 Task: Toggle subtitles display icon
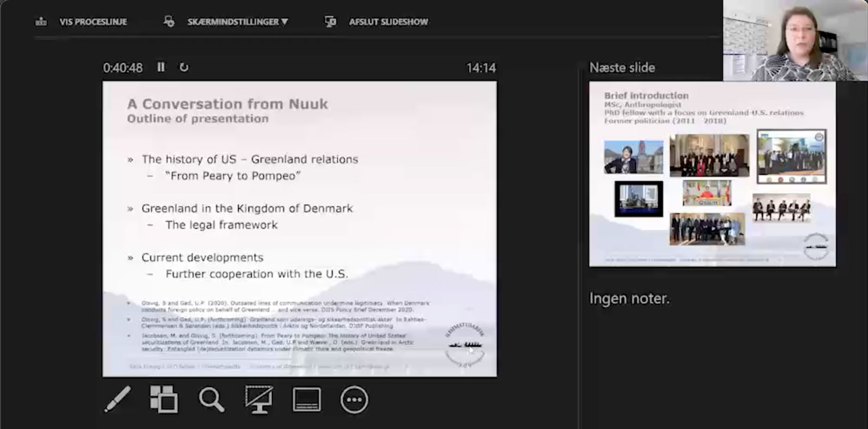click(x=307, y=400)
